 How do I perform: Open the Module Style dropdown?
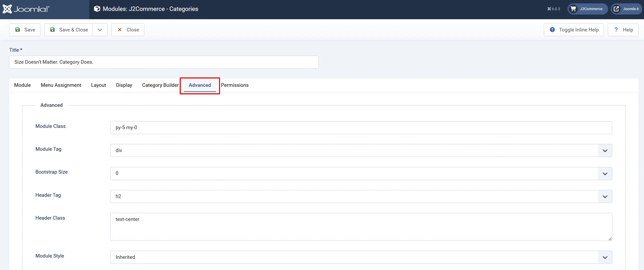click(361, 257)
